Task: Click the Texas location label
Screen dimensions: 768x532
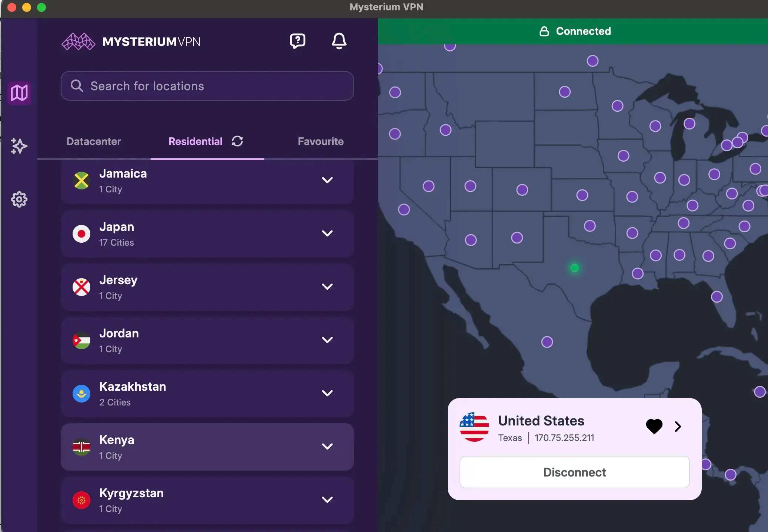Action: pos(510,438)
